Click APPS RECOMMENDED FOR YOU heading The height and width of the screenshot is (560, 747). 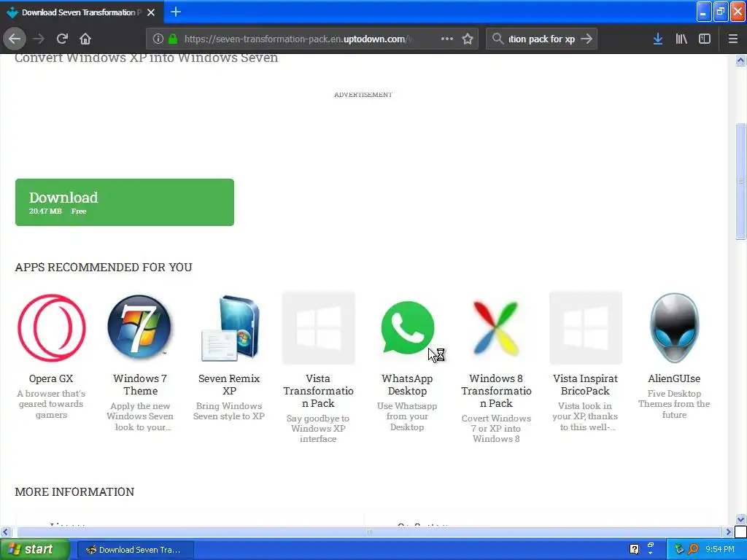tap(104, 267)
